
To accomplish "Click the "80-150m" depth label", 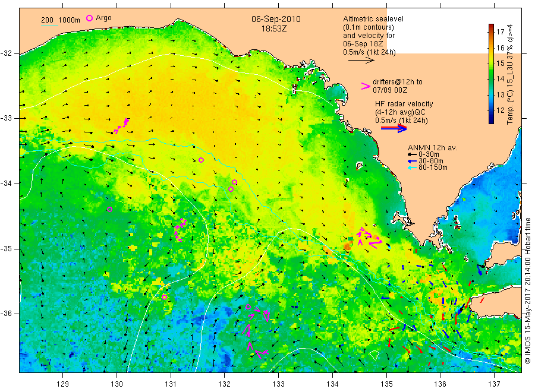I will click(433, 167).
